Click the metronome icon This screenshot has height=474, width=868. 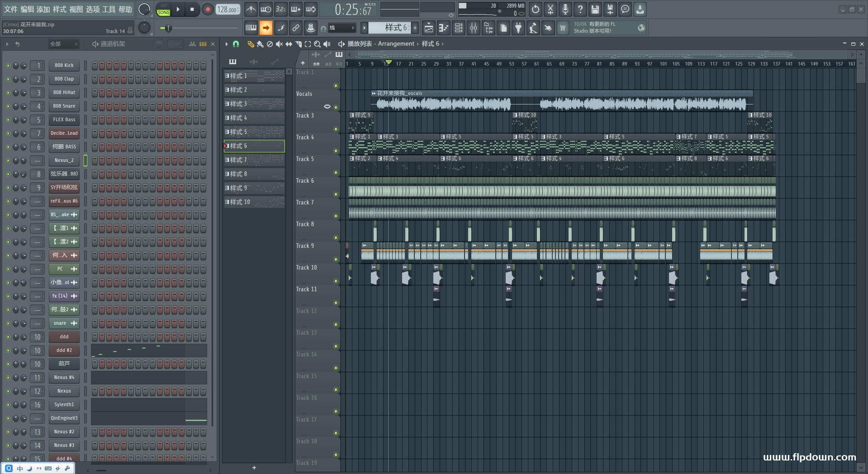tap(251, 9)
